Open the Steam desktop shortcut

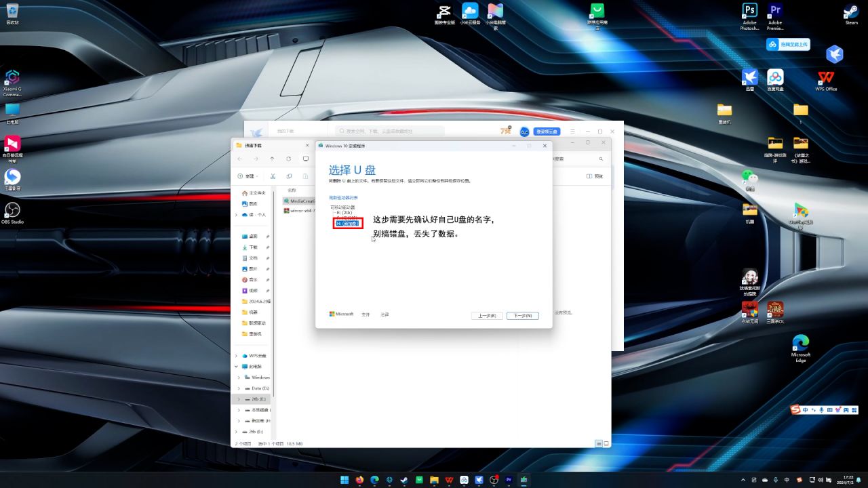(x=851, y=14)
